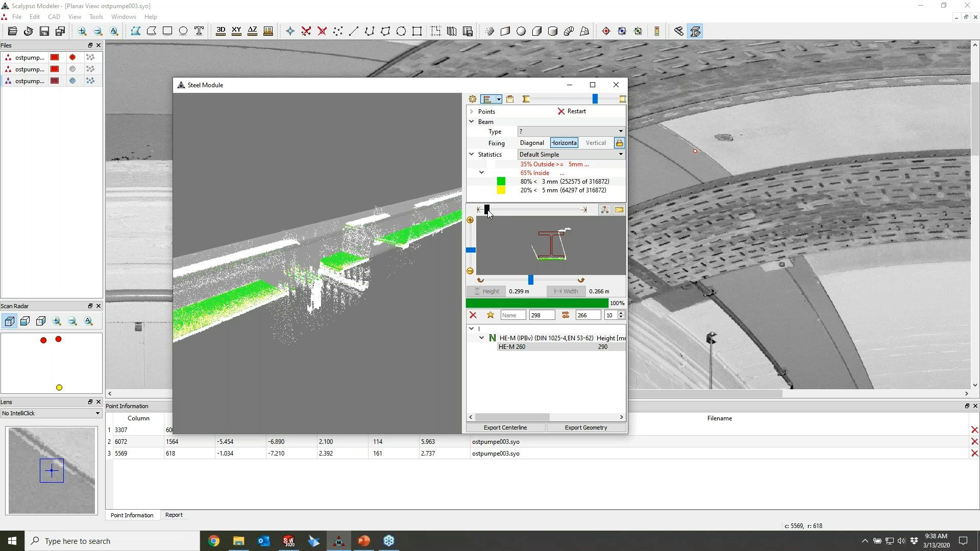Expand the Points section
Screen dimensions: 980x551
click(472, 111)
